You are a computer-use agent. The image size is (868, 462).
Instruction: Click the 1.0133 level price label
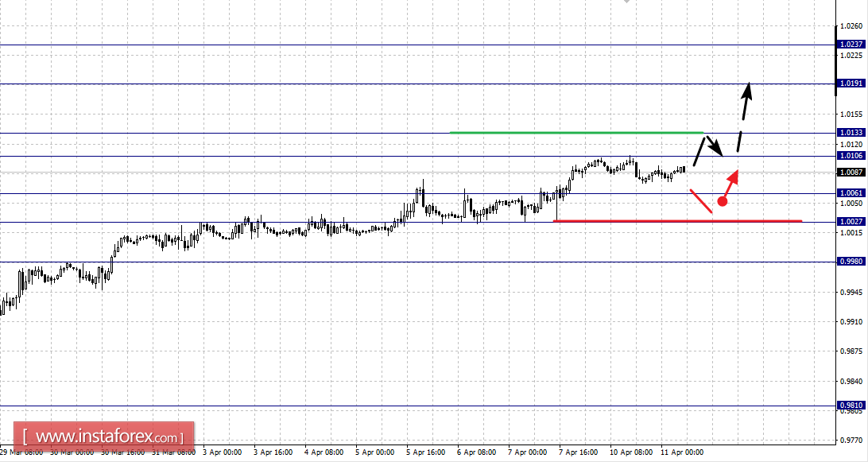click(x=851, y=132)
